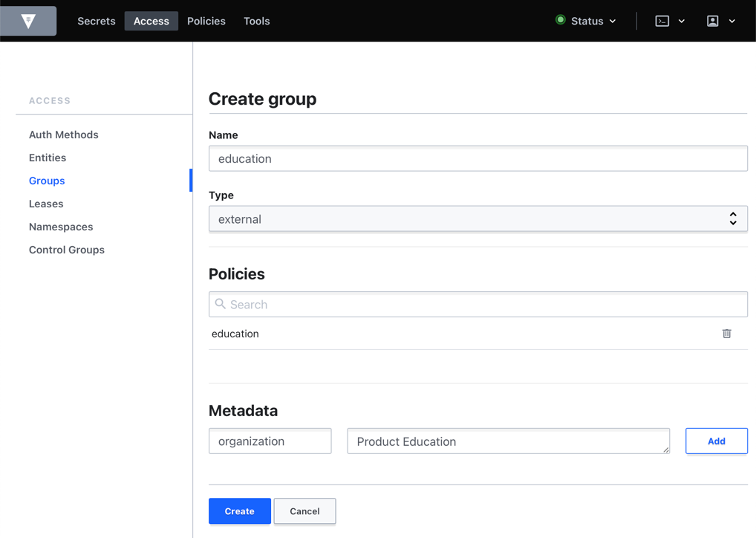Screen dimensions: 756x538
Task: Delete the education policy with the trash icon
Action: pos(726,334)
